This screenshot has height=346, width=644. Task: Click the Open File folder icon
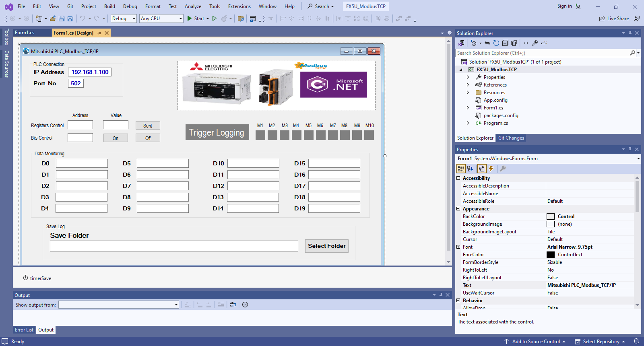[x=53, y=19]
